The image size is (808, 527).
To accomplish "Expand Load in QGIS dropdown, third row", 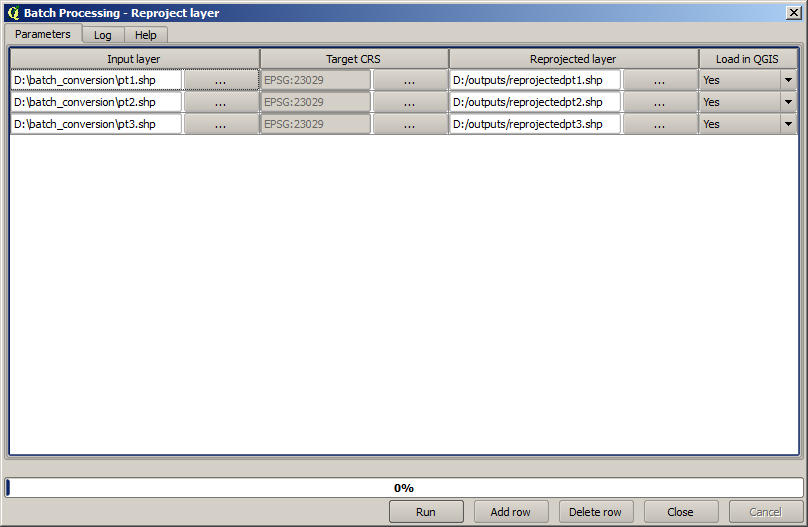I will pos(788,124).
